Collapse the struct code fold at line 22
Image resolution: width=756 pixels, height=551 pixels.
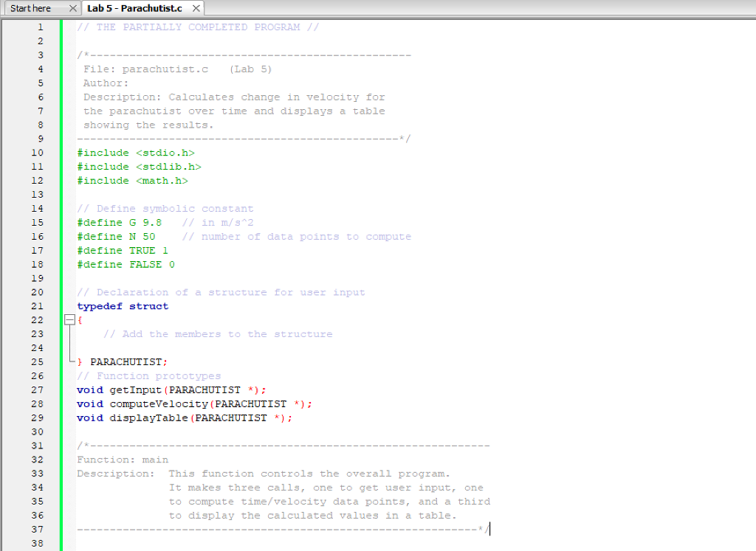(x=69, y=320)
